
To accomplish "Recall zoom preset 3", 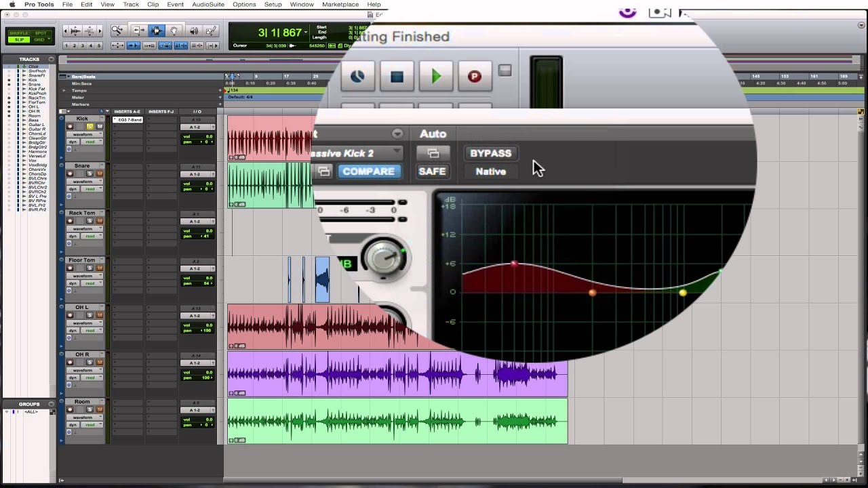I will [x=83, y=45].
